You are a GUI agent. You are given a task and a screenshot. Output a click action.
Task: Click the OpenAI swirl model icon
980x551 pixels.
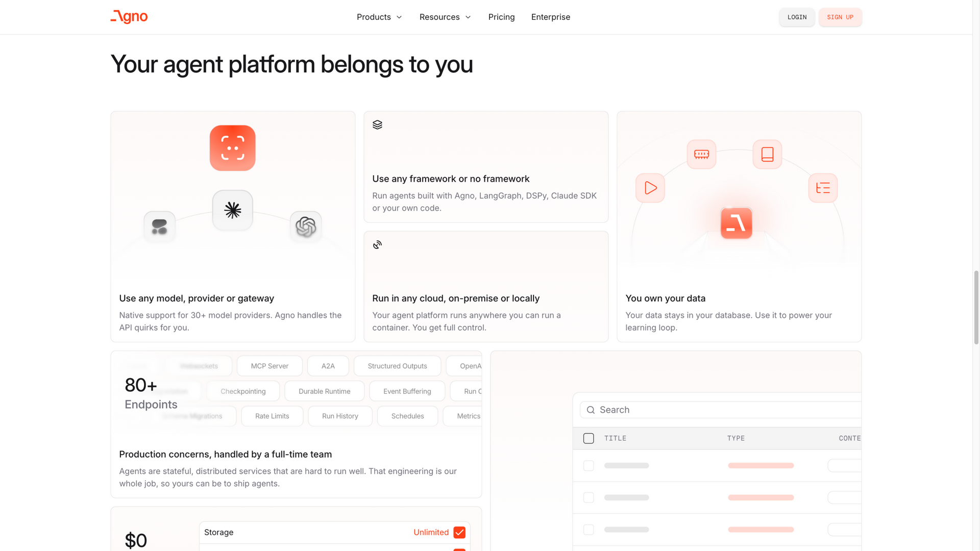[x=306, y=227]
